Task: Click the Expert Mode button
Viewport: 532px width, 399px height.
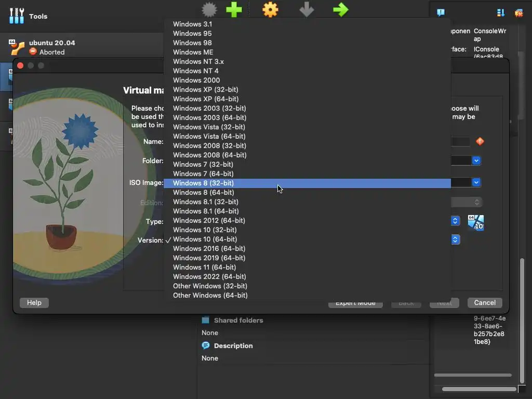Action: [x=355, y=304]
